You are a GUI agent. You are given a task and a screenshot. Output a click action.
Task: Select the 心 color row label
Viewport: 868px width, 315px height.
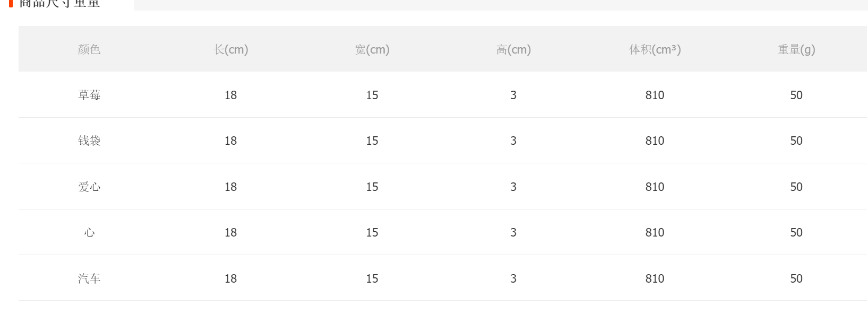pos(89,232)
